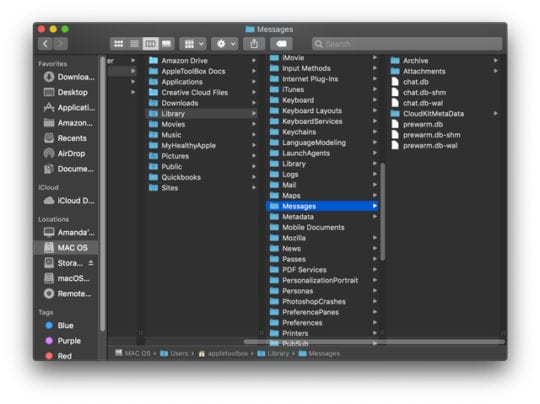This screenshot has width=540, height=404.
Task: Eject the Storage volume
Action: (91, 263)
